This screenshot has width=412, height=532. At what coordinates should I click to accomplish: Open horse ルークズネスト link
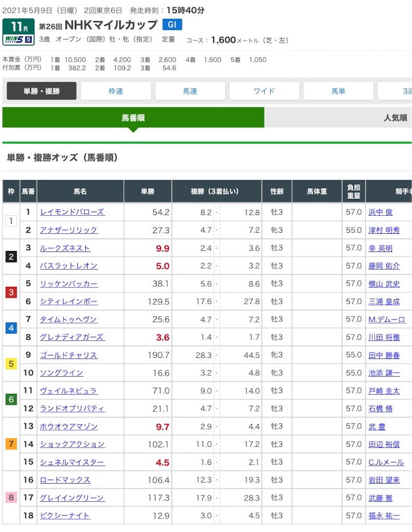[65, 248]
